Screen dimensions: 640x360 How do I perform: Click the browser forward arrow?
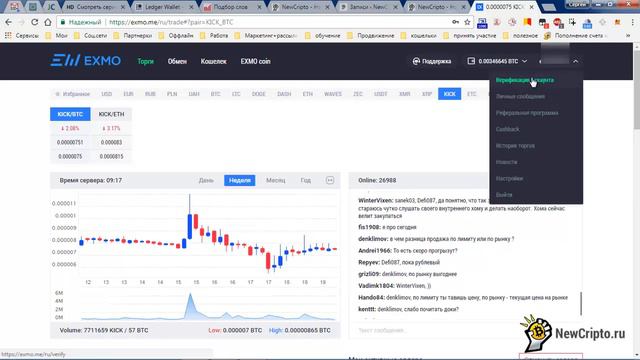[x=21, y=22]
